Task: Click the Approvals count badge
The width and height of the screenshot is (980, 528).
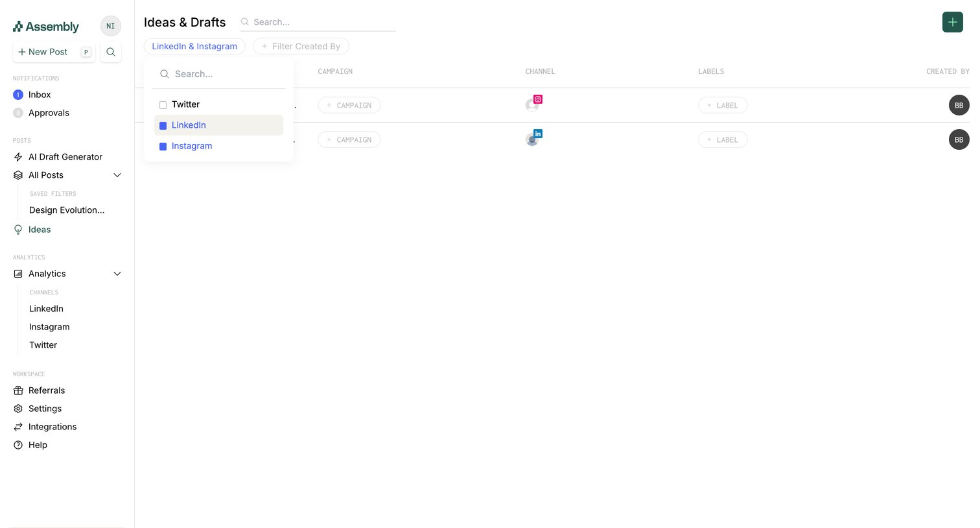Action: [x=18, y=113]
